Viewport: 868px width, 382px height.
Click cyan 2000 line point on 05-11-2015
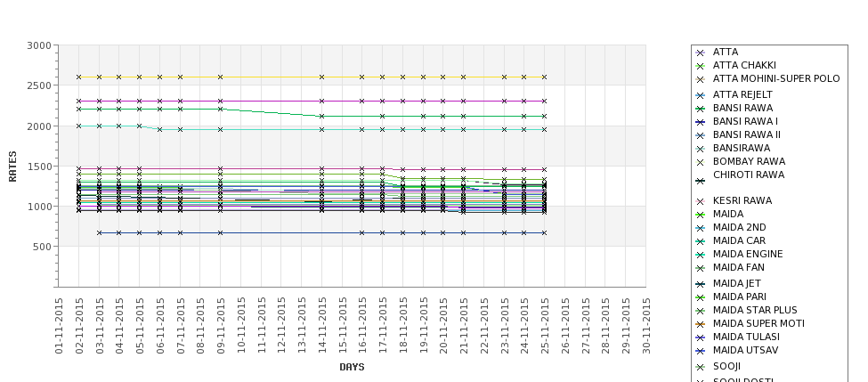click(x=140, y=126)
